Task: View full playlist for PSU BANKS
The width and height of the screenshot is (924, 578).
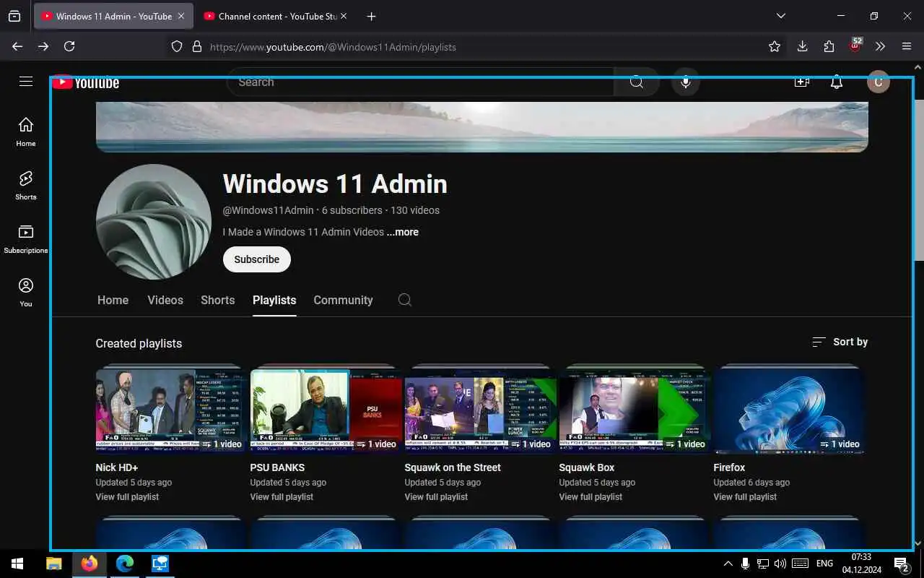Action: [282, 496]
